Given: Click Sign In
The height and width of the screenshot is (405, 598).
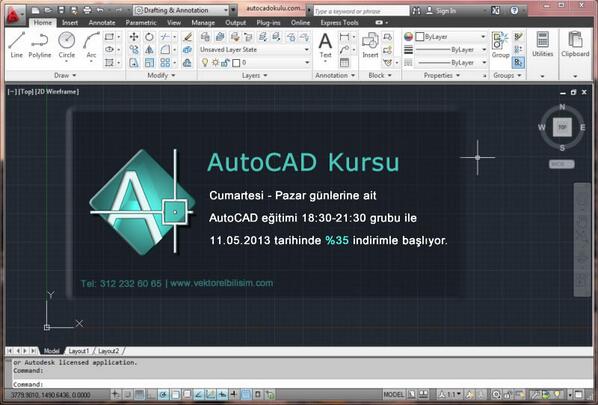Looking at the screenshot, I should point(441,11).
